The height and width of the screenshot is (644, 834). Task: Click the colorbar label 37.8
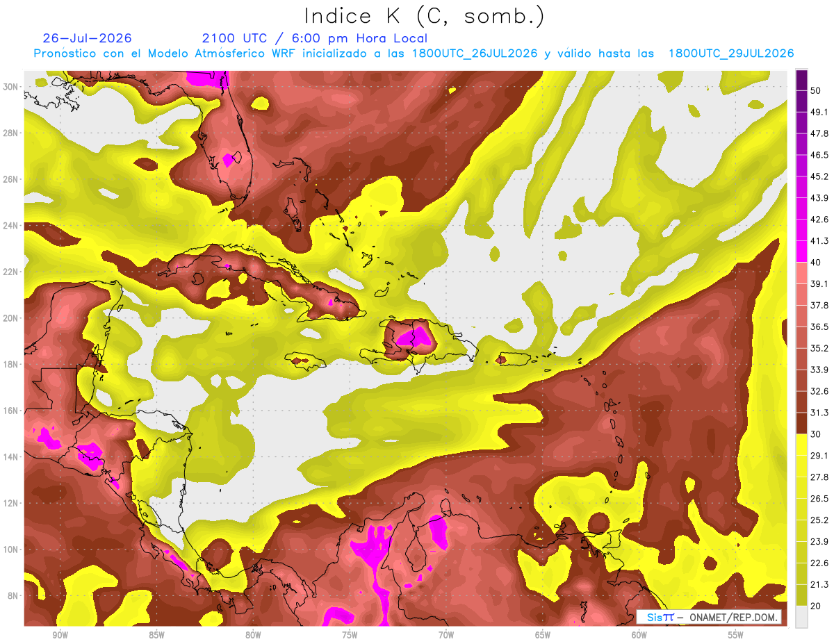pos(819,305)
